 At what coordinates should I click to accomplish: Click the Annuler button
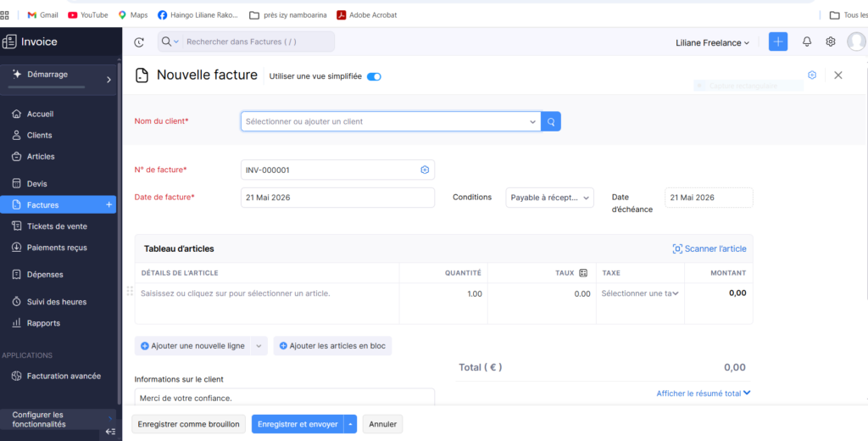pyautogui.click(x=383, y=424)
